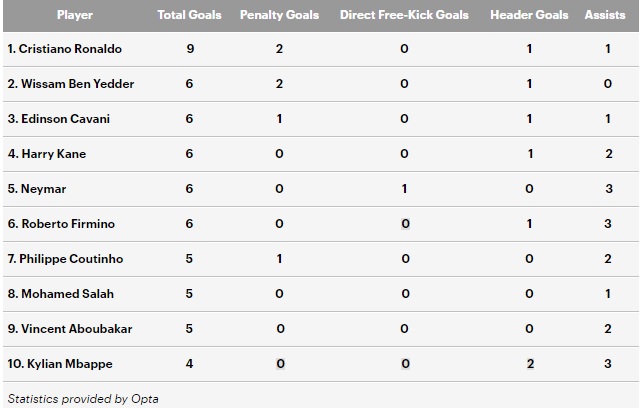The image size is (643, 408).
Task: Click Roberto Firmino's name
Action: (x=62, y=224)
